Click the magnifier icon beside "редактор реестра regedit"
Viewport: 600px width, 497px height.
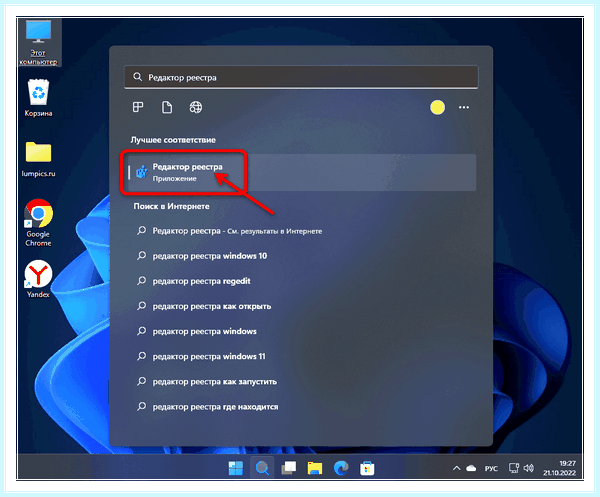141,281
